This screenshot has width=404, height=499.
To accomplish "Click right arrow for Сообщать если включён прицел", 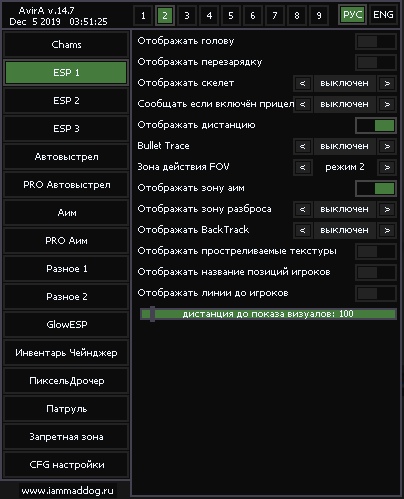I will tap(387, 104).
